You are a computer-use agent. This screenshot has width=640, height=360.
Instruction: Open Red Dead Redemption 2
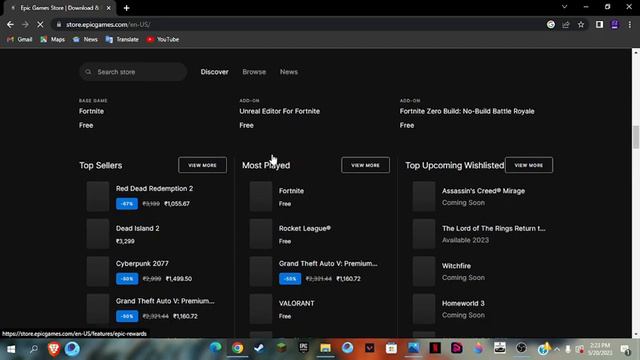[154, 189]
